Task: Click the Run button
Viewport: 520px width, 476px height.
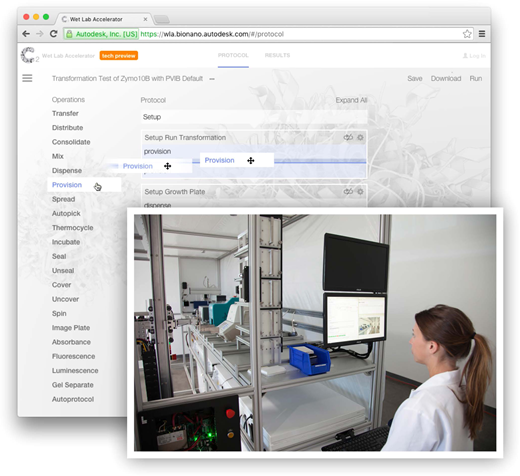Action: tap(476, 78)
